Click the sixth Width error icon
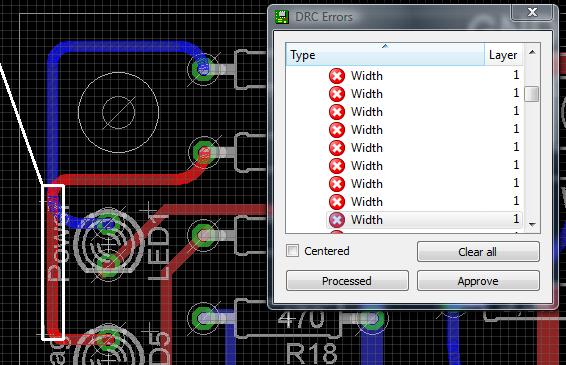This screenshot has width=566, height=365. (337, 166)
